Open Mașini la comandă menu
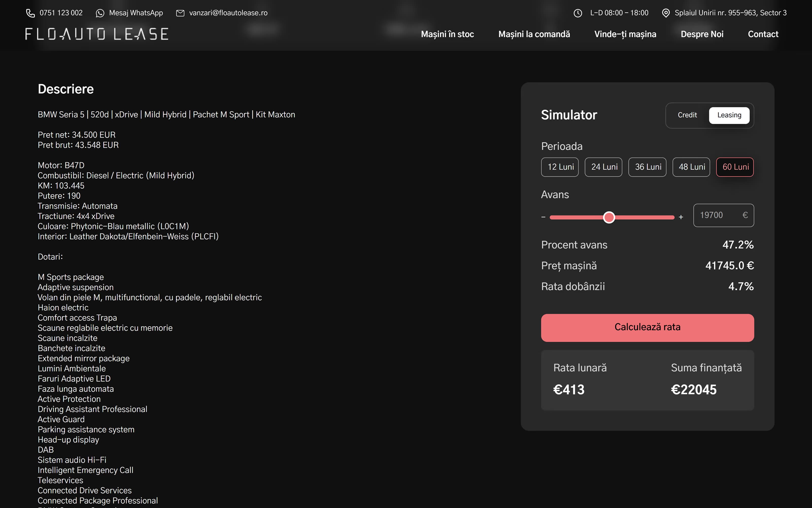 pos(534,34)
